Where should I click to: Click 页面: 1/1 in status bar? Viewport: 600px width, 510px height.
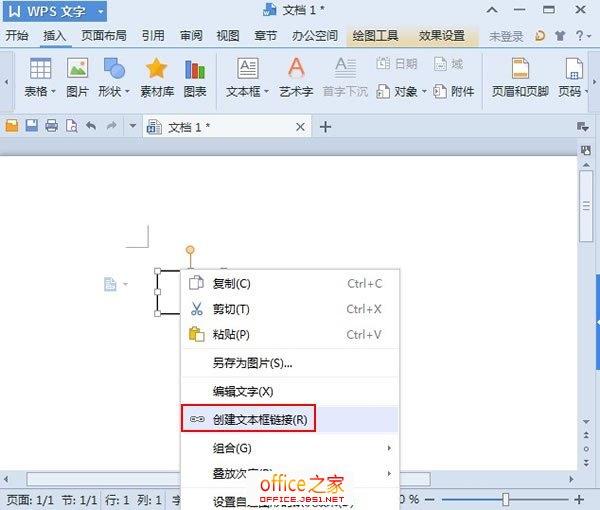[x=30, y=500]
